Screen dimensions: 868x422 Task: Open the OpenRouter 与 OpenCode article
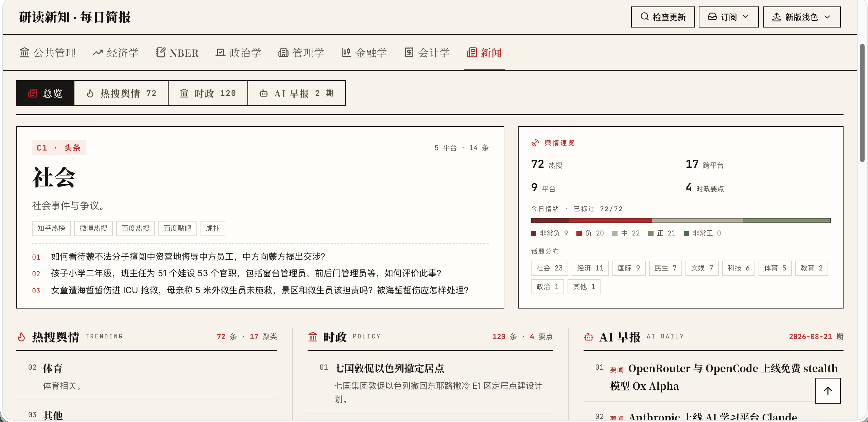point(724,377)
